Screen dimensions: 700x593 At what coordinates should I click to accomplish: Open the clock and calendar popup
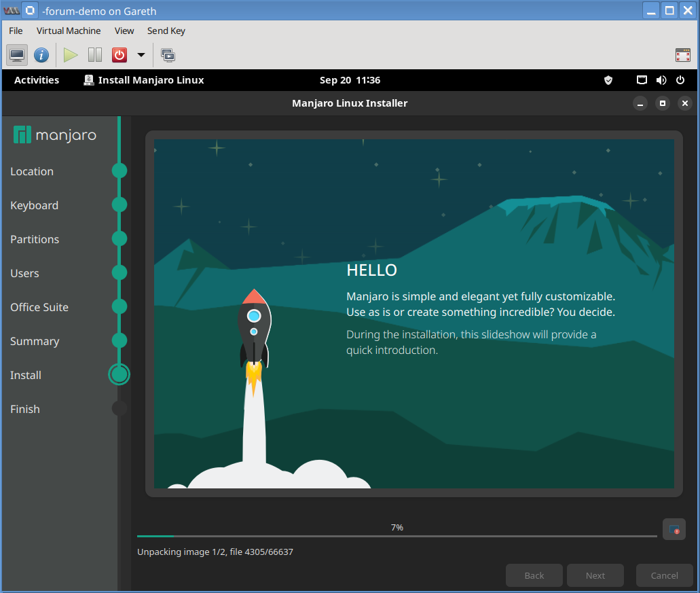click(x=350, y=80)
